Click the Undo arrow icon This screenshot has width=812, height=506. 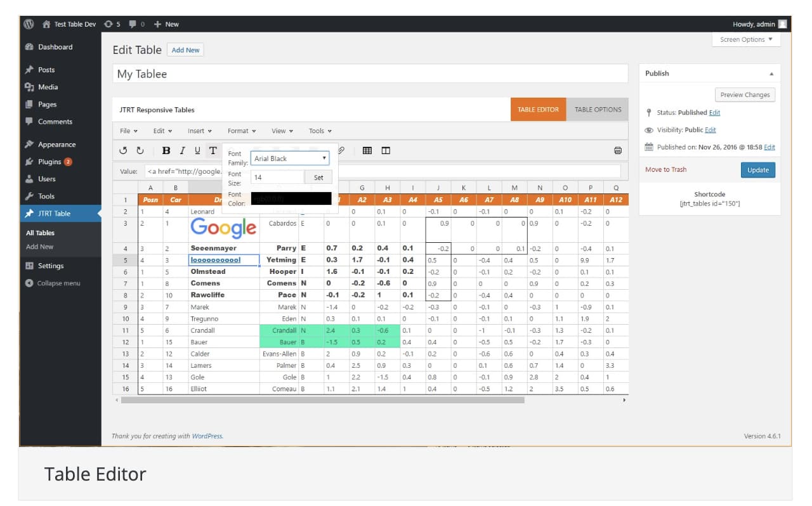pos(124,150)
